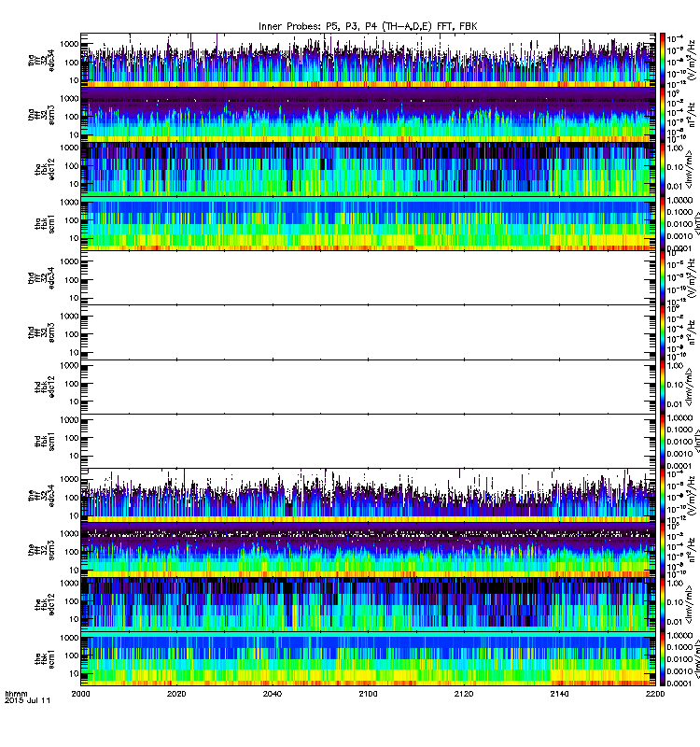Click the 100 y-axis tick of the edc34 panel
700x747 pixels.
click(x=72, y=498)
